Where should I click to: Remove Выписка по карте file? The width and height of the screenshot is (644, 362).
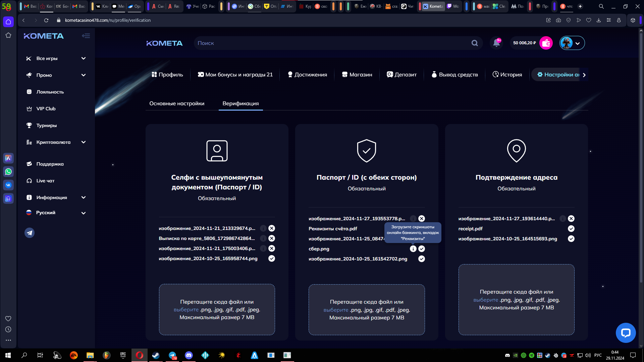point(272,238)
